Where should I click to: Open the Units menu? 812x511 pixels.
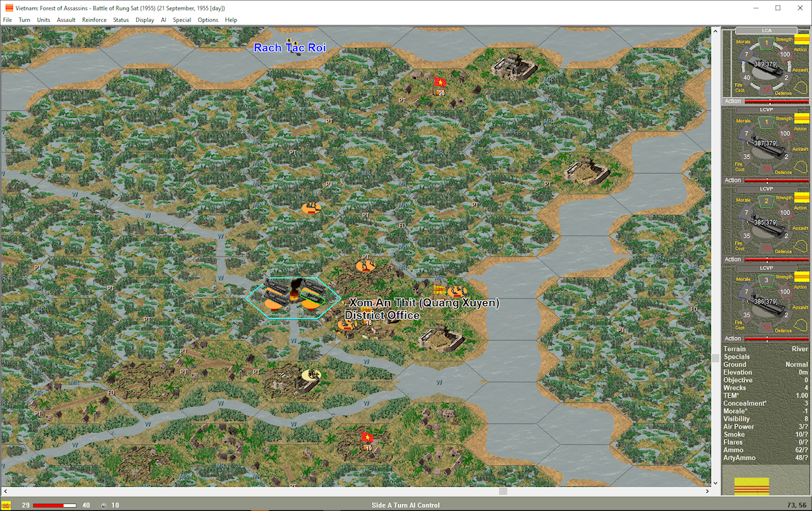[x=43, y=20]
